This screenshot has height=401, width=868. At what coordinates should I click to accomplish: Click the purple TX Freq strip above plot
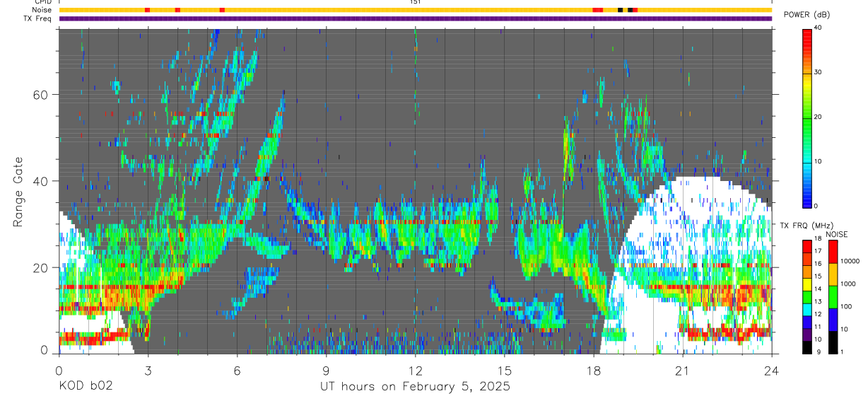tap(415, 18)
